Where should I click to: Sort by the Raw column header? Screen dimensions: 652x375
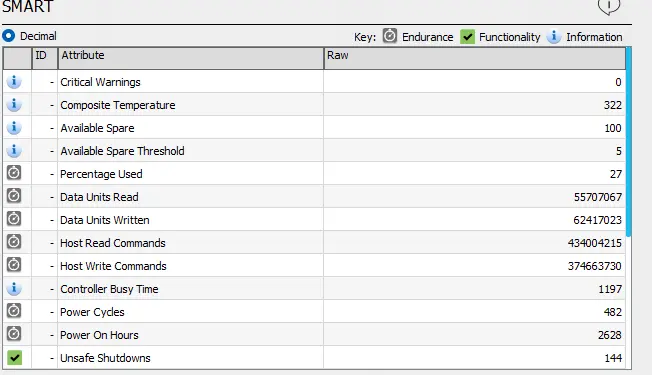coord(474,58)
